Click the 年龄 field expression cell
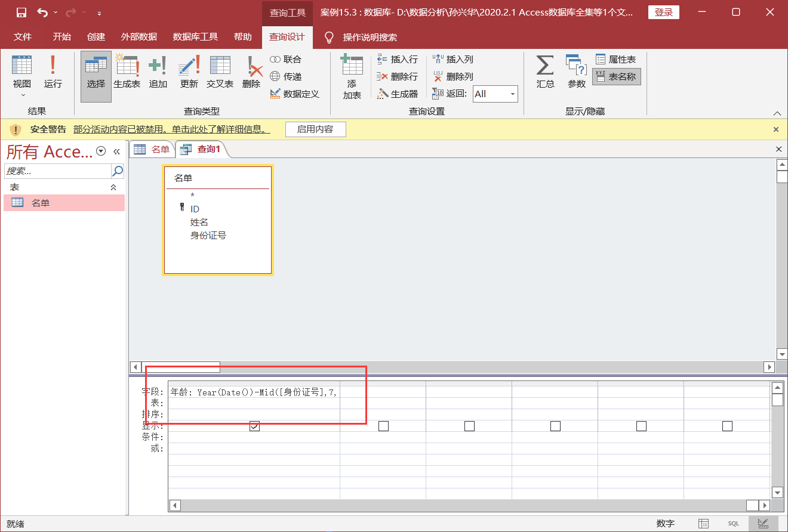 (254, 392)
